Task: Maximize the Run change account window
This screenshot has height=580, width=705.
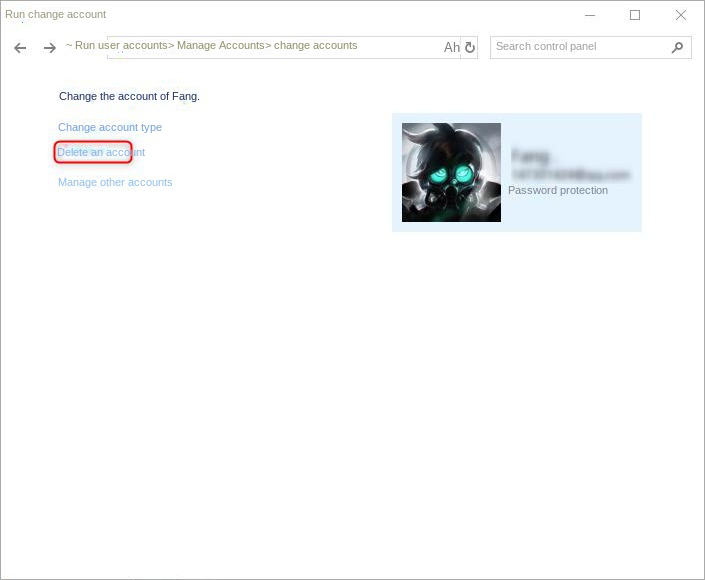Action: tap(635, 15)
